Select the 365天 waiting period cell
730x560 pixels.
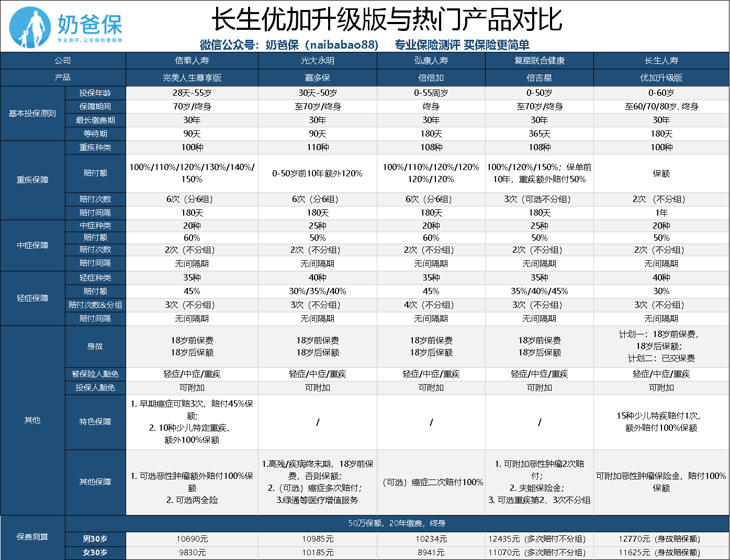pyautogui.click(x=540, y=133)
